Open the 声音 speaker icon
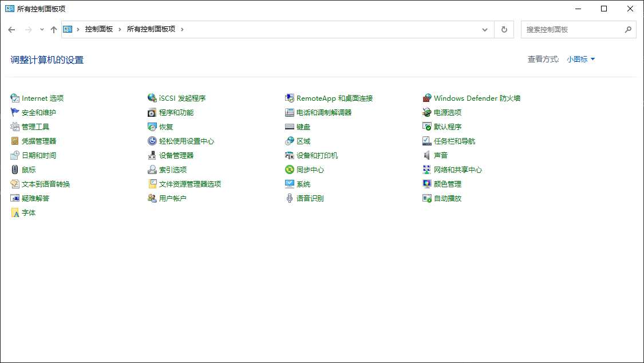The height and width of the screenshot is (363, 644). [427, 156]
